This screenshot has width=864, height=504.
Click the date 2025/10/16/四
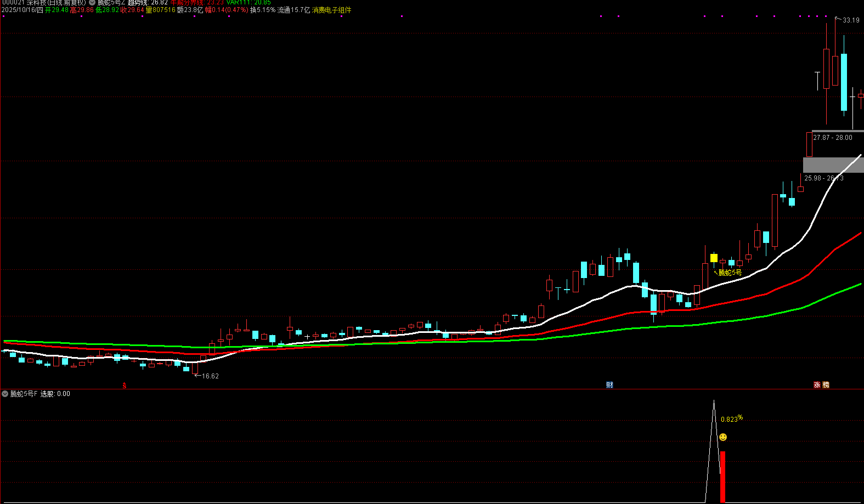[x=22, y=10]
